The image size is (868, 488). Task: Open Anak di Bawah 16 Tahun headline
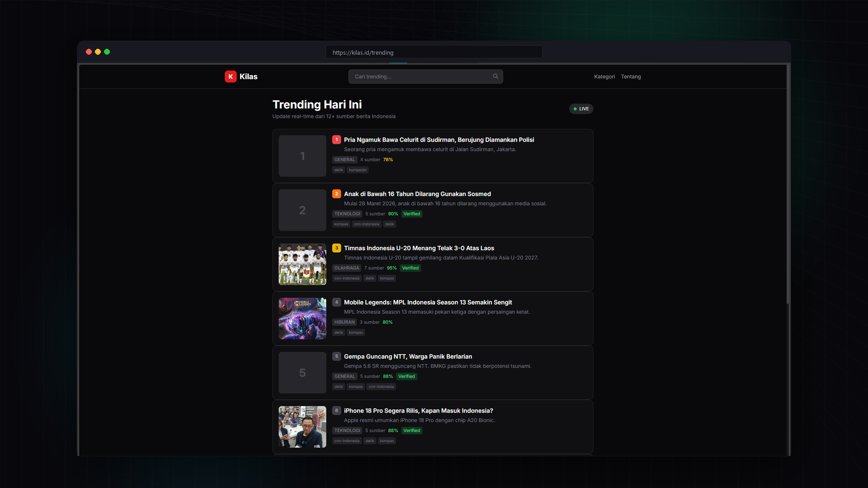(417, 194)
